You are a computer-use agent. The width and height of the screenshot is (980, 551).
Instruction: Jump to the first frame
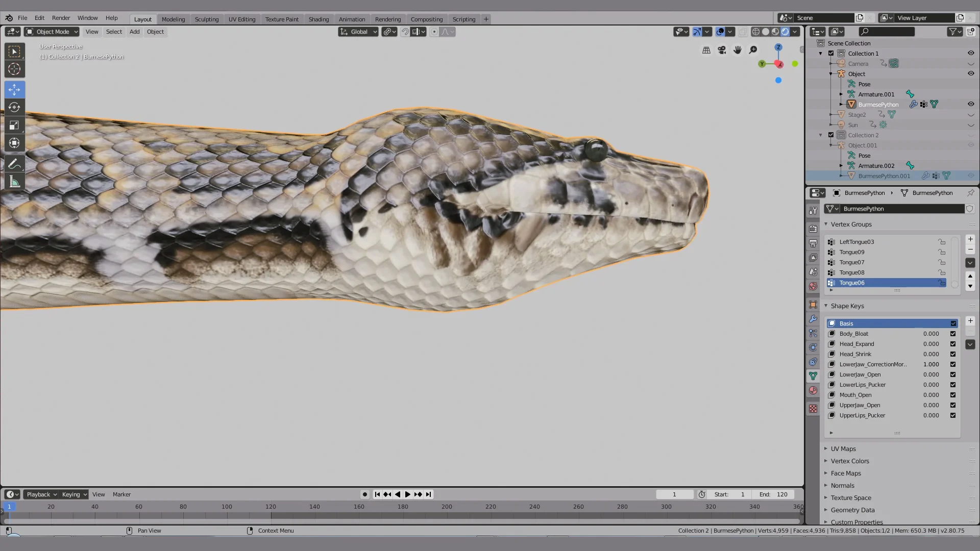(x=377, y=494)
